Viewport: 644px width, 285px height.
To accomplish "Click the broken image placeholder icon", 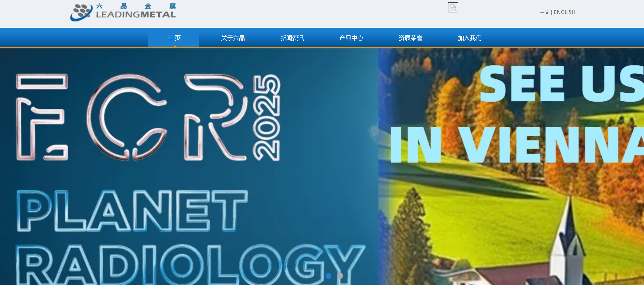I will click(453, 7).
